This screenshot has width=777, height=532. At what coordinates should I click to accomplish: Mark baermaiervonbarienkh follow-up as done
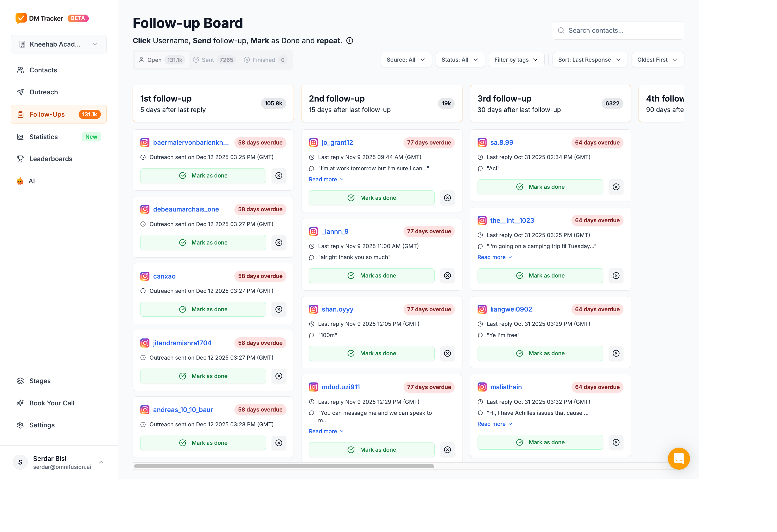[x=203, y=176]
